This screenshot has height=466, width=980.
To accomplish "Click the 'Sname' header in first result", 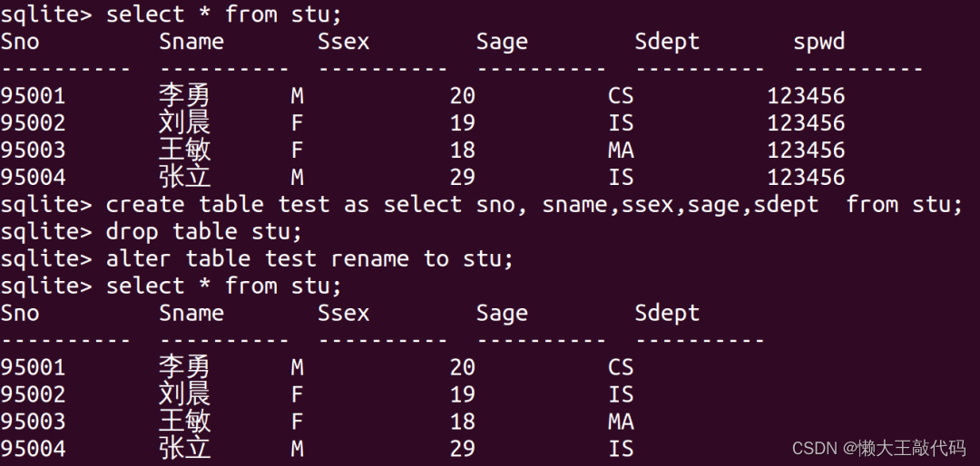I will click(x=191, y=41).
